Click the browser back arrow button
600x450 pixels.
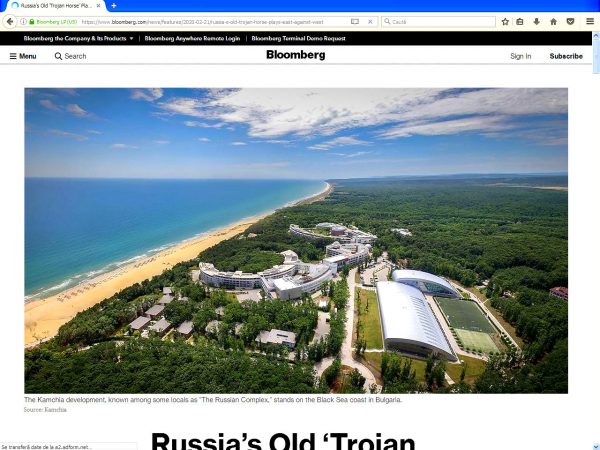(10, 21)
